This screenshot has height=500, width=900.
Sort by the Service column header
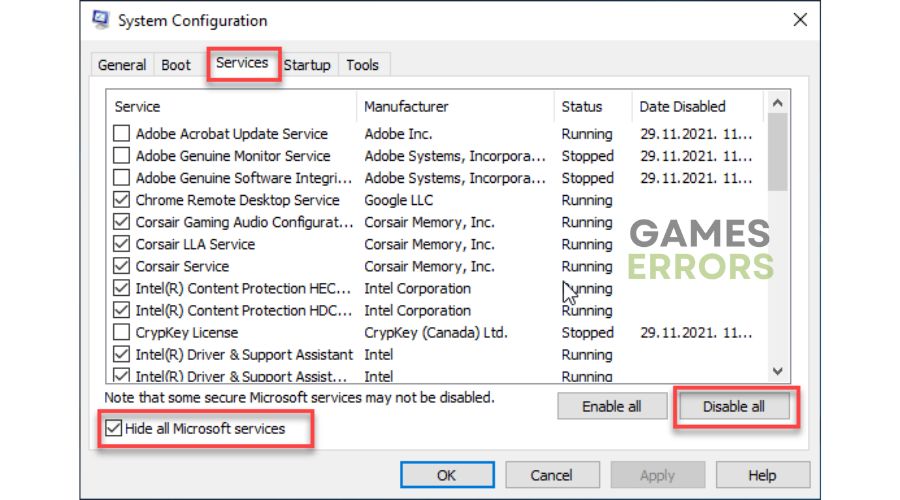tap(231, 106)
